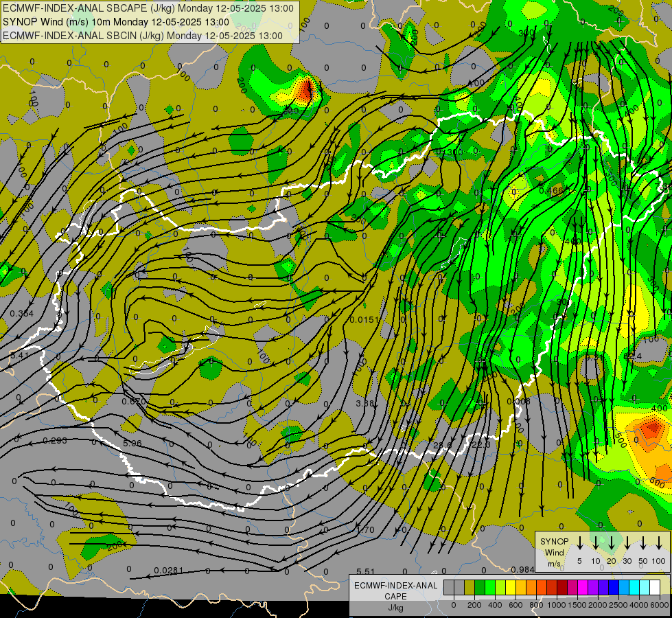Click the 10 m/s wind arrow in the legend
Screen dimensions: 672x618
point(596,543)
